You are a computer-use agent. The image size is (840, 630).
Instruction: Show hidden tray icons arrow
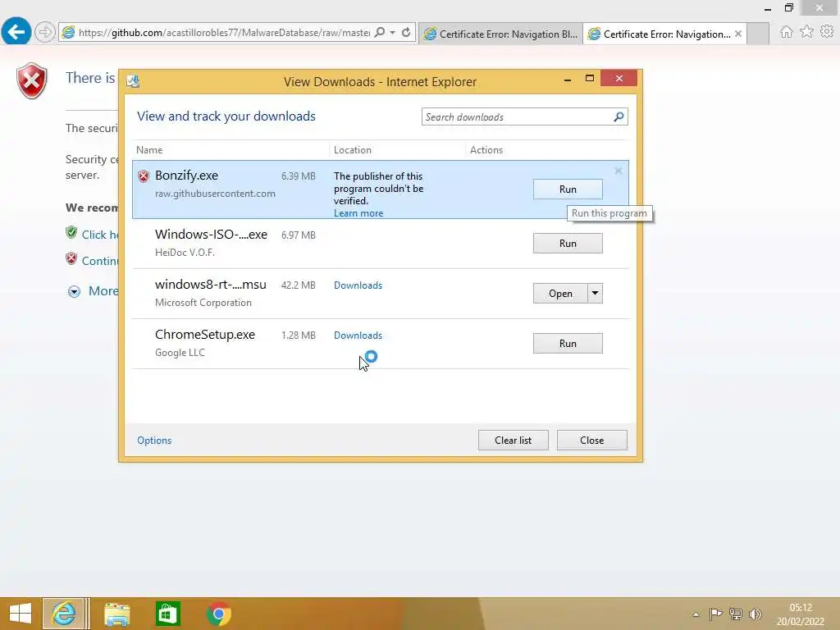pyautogui.click(x=696, y=614)
